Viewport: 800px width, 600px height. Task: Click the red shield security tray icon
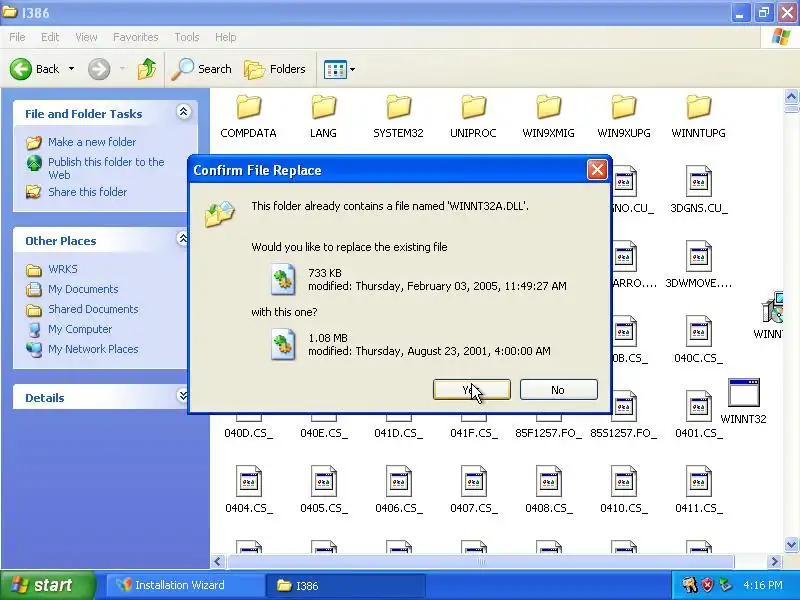pos(707,585)
